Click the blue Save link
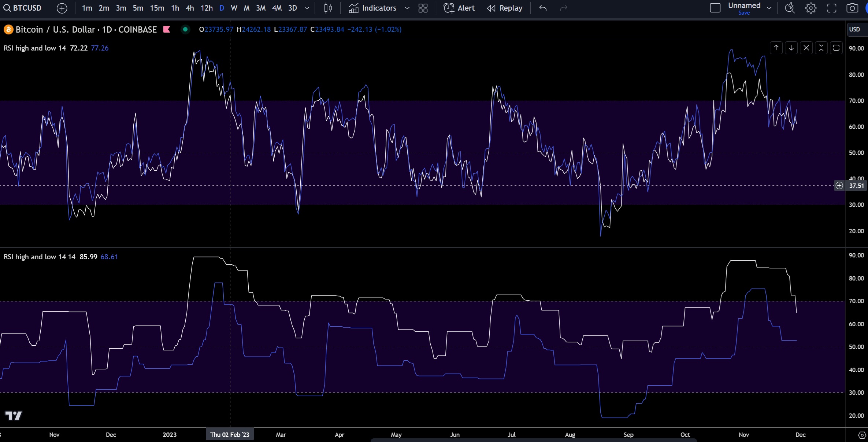Viewport: 868px width, 442px height. tap(744, 13)
